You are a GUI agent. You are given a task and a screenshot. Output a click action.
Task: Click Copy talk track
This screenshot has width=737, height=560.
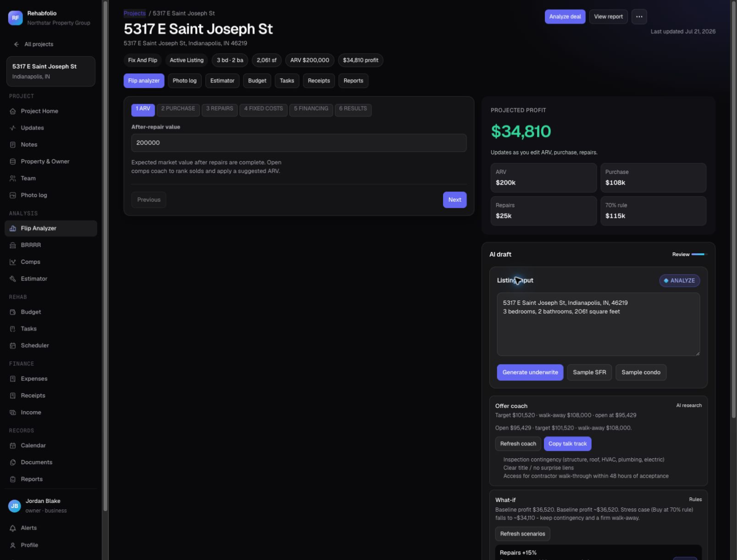[567, 444]
